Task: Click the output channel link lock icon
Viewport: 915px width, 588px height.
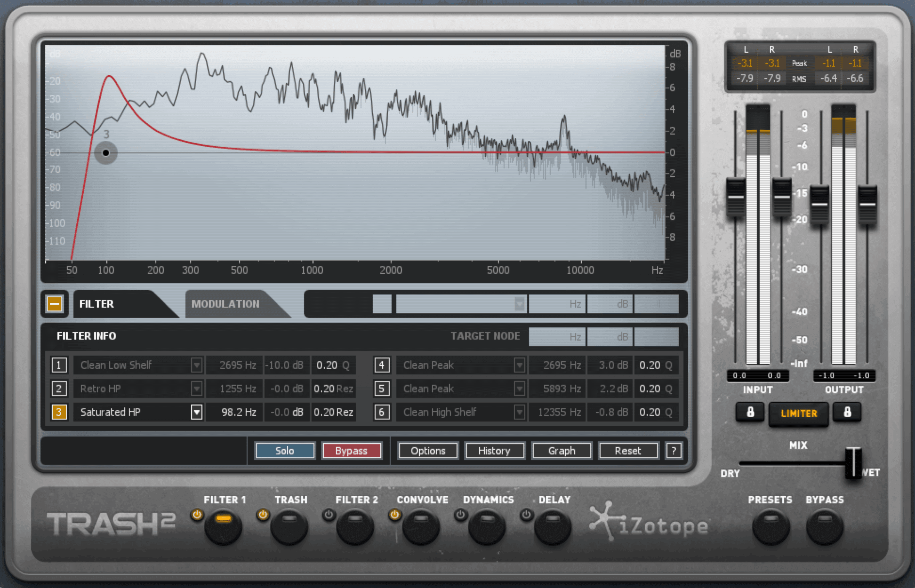Action: tap(847, 413)
